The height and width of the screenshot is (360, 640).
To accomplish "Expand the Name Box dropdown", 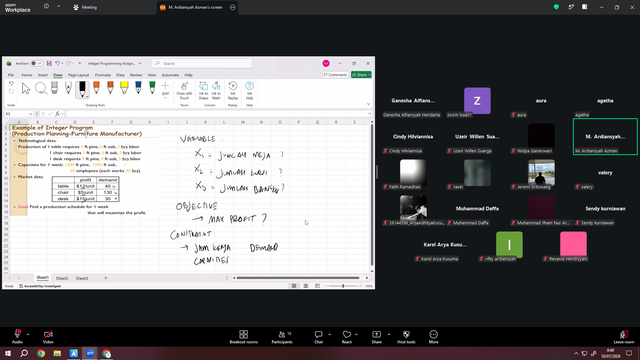I will point(30,114).
